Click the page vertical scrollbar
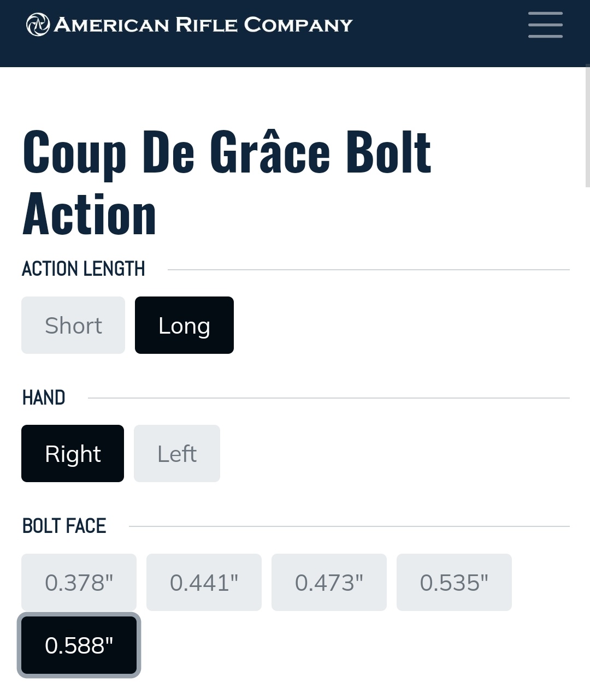The height and width of the screenshot is (700, 590). [x=587, y=126]
